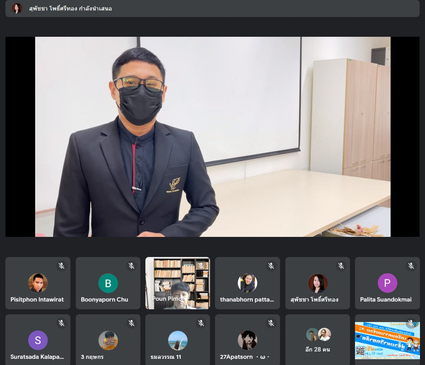Click Boonyaporn Chu's green B avatar
This screenshot has height=365, width=425.
(108, 283)
